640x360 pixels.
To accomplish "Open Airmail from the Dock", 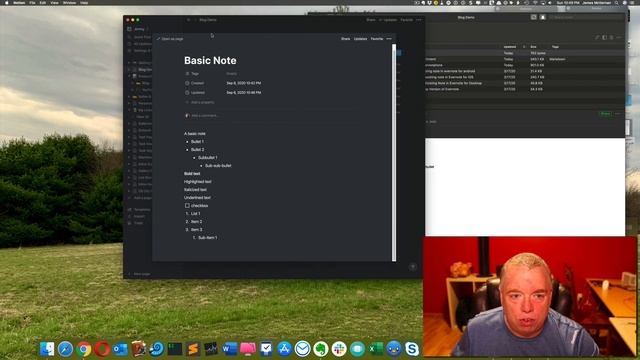I will tap(302, 349).
